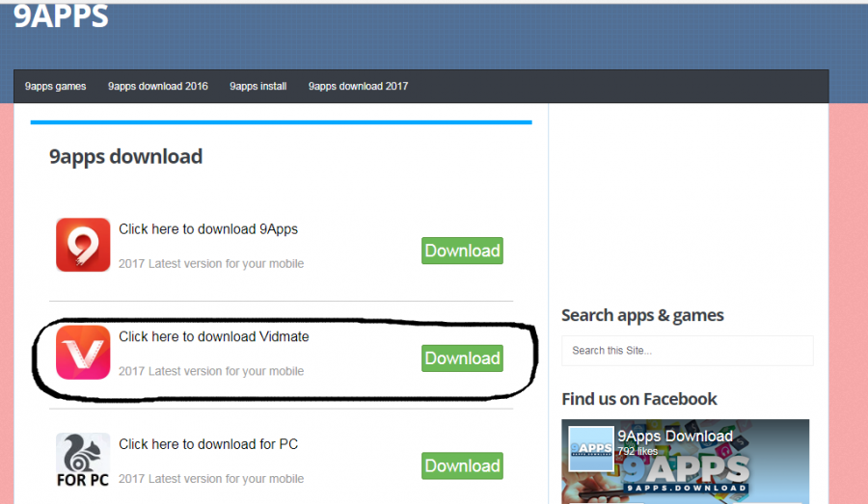
Task: Open the 9apps games menu item
Action: click(x=55, y=87)
